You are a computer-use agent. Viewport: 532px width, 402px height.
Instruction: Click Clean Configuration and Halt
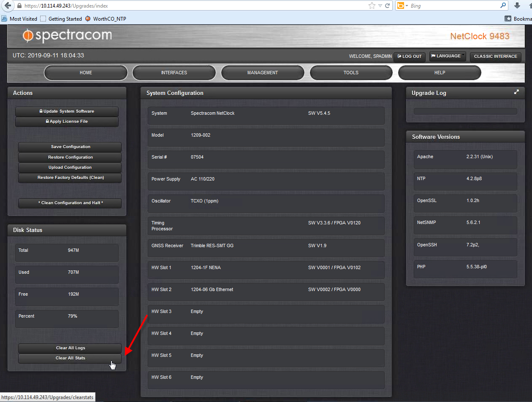(70, 203)
